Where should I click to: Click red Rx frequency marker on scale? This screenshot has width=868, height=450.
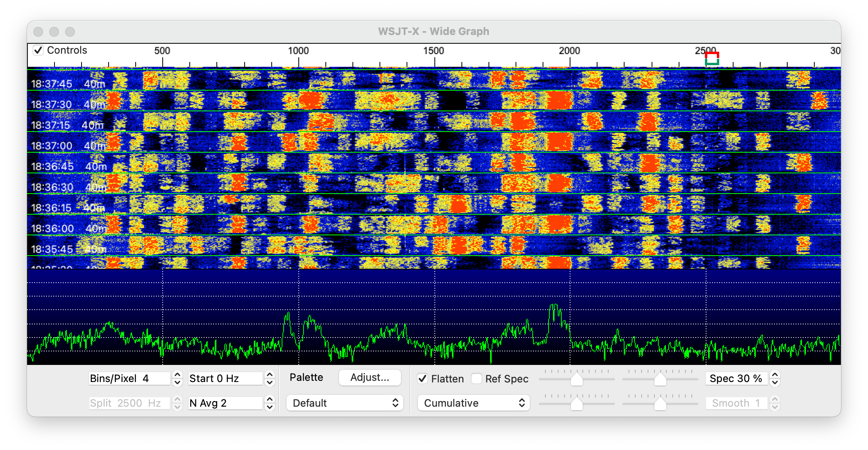click(x=712, y=54)
